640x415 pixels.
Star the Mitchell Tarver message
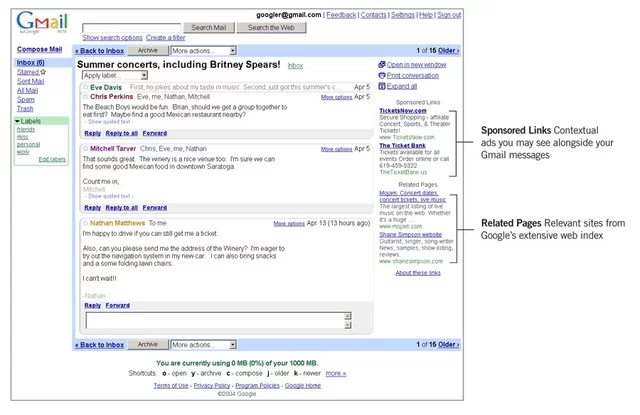pyautogui.click(x=85, y=149)
